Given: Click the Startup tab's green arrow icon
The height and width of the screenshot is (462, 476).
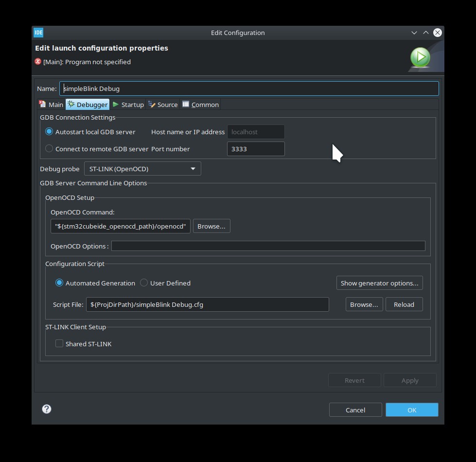Looking at the screenshot, I should click(x=116, y=104).
